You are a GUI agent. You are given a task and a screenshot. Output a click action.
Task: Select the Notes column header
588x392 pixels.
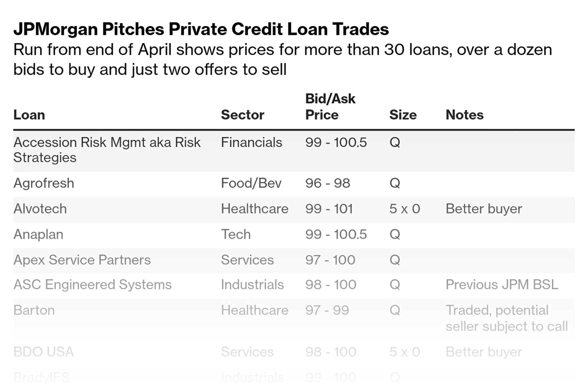pyautogui.click(x=465, y=115)
